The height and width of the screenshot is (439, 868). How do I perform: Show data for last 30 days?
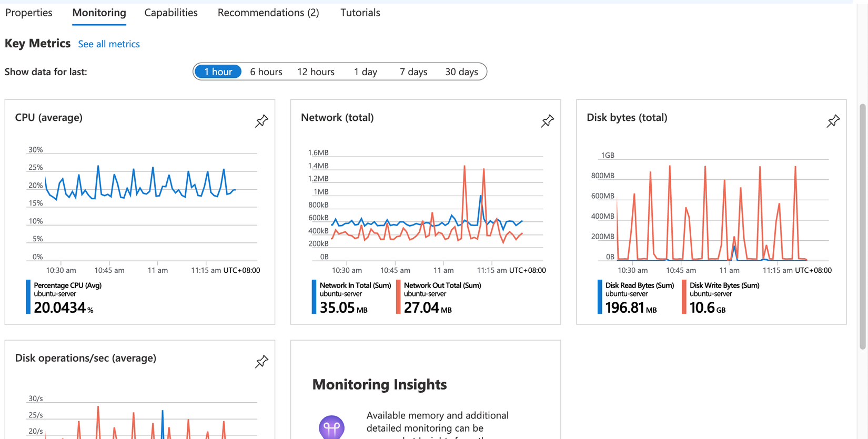461,72
